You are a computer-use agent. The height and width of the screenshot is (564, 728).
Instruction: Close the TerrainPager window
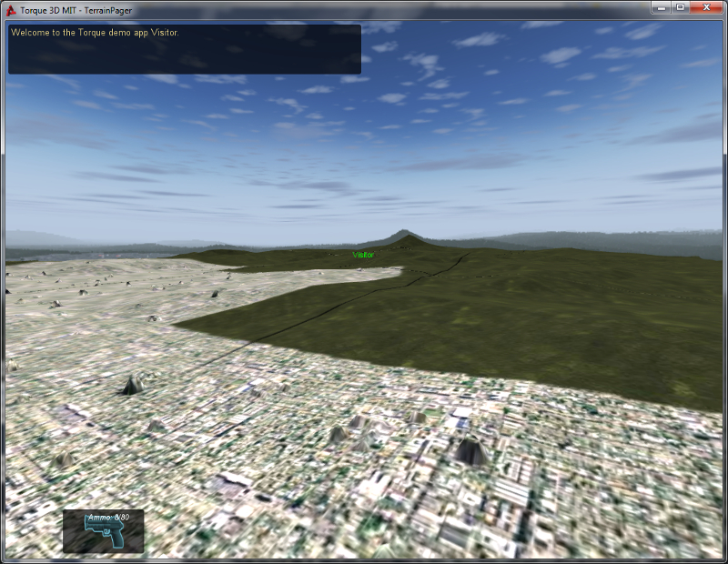[x=706, y=7]
